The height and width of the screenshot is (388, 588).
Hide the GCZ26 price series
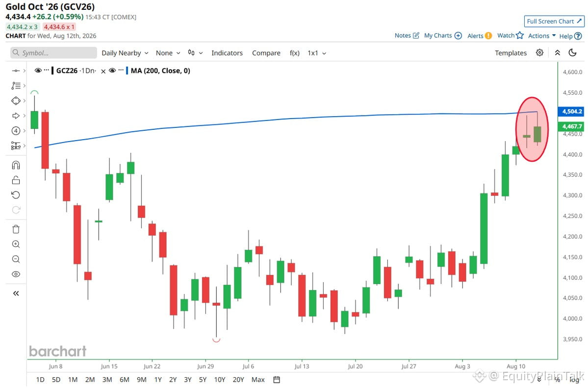pos(38,71)
